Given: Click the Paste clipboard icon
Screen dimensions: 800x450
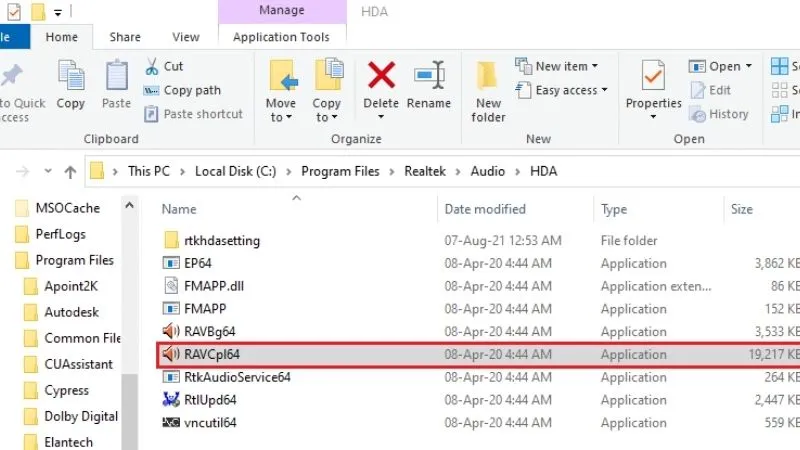Looking at the screenshot, I should [117, 76].
